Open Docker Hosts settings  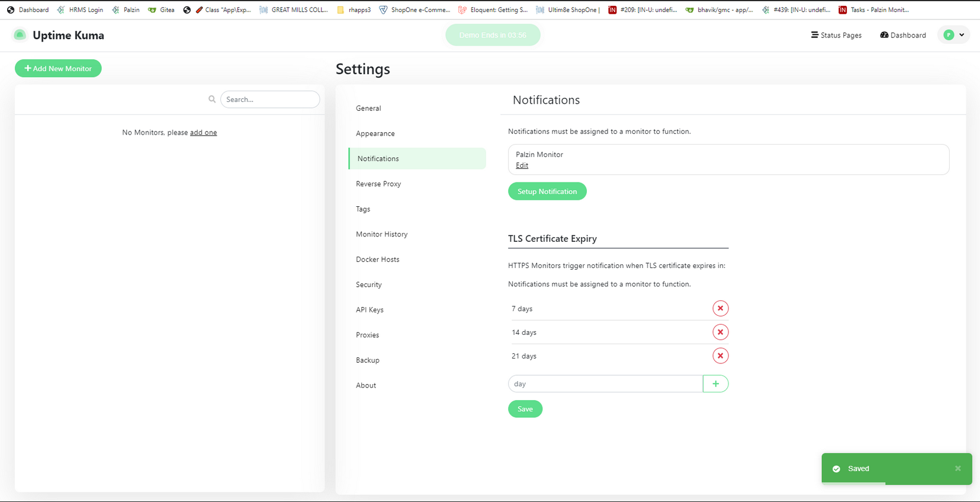click(x=417, y=260)
